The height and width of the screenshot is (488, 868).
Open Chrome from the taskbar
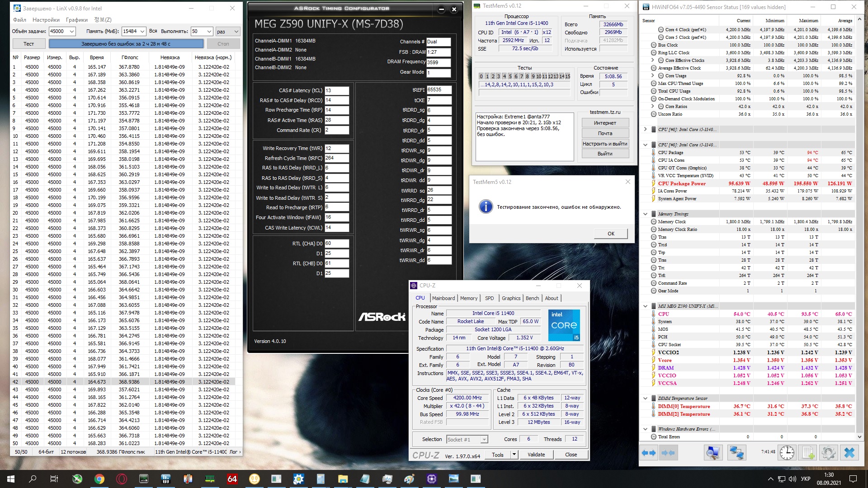[x=99, y=479]
